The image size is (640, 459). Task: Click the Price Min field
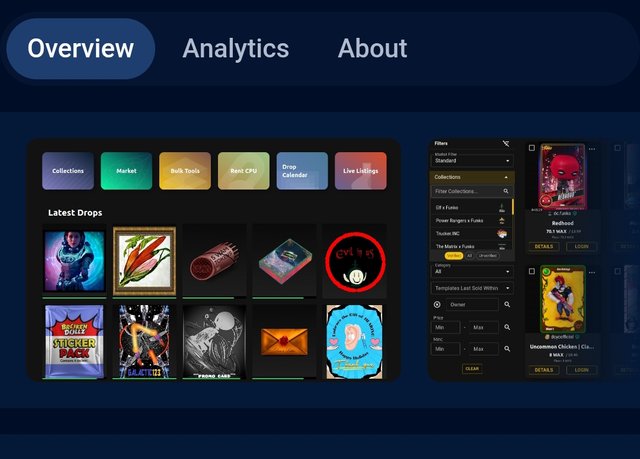[445, 327]
